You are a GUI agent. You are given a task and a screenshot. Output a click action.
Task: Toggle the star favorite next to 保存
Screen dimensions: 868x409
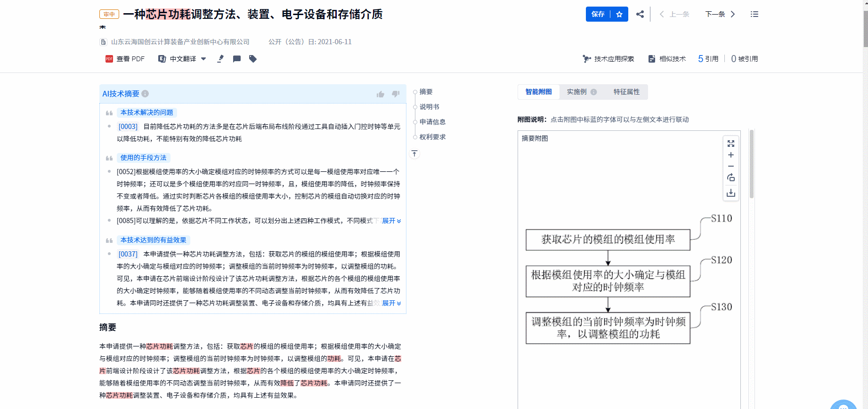[619, 14]
